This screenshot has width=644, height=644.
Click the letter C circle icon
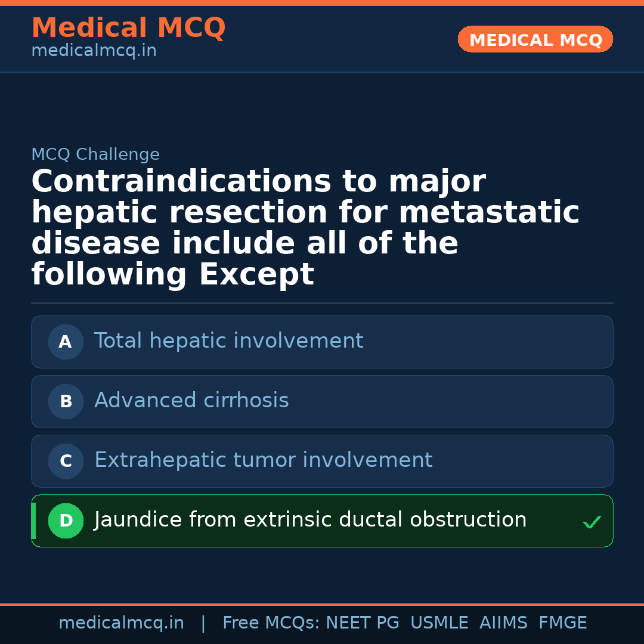[66, 461]
